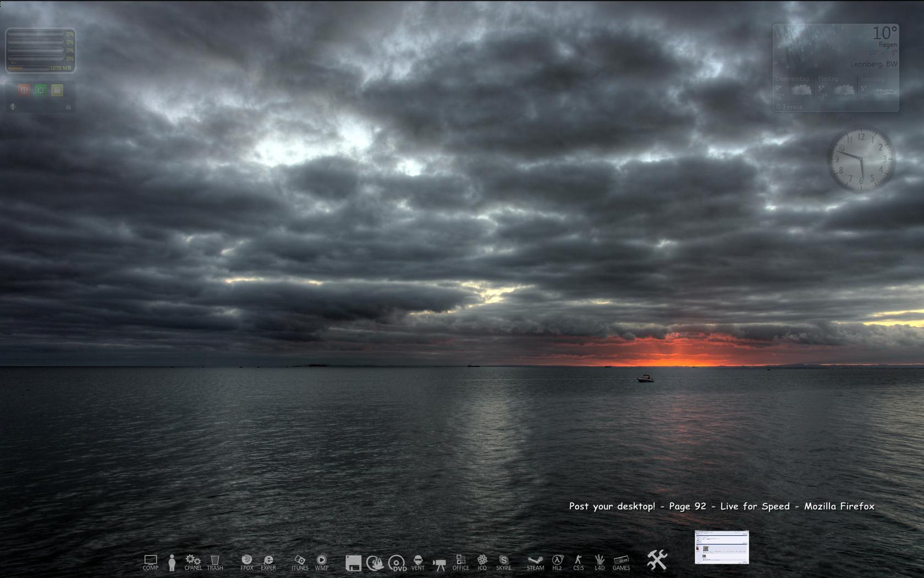Click the 1070 MB memory usage bar
The height and width of the screenshot is (578, 924).
[x=40, y=68]
